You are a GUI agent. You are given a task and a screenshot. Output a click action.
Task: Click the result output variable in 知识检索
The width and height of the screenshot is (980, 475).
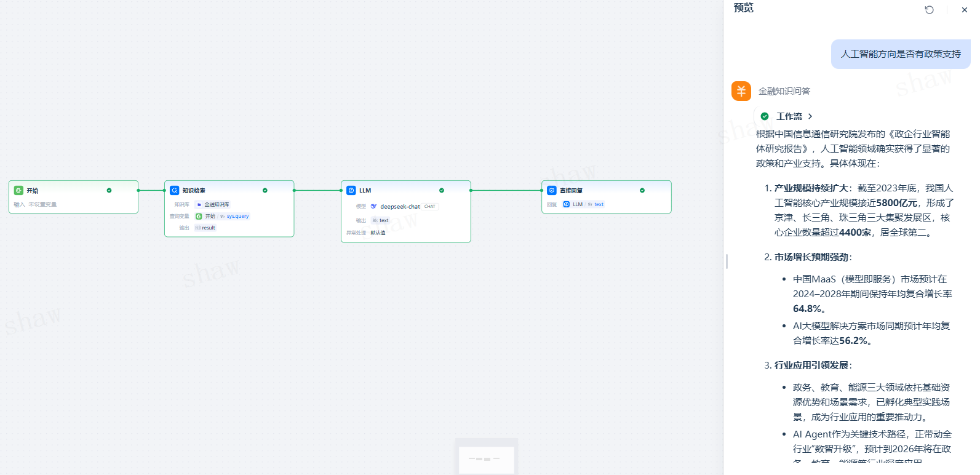coord(205,228)
